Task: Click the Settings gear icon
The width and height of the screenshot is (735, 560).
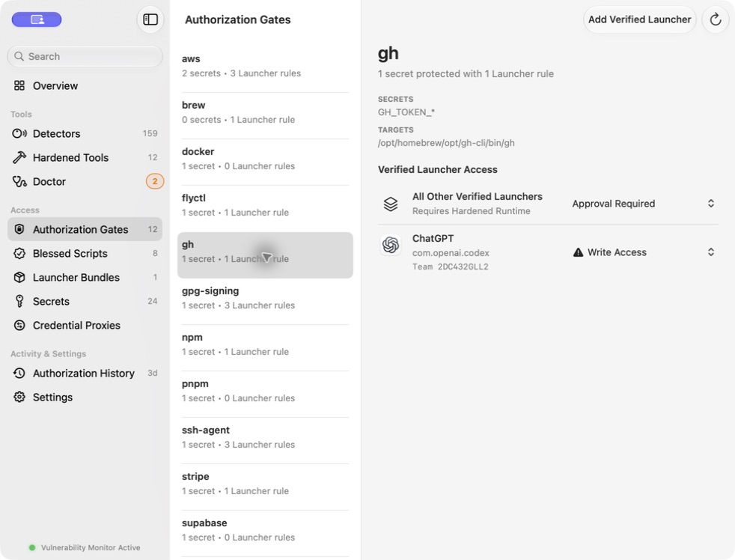Action: [x=19, y=397]
